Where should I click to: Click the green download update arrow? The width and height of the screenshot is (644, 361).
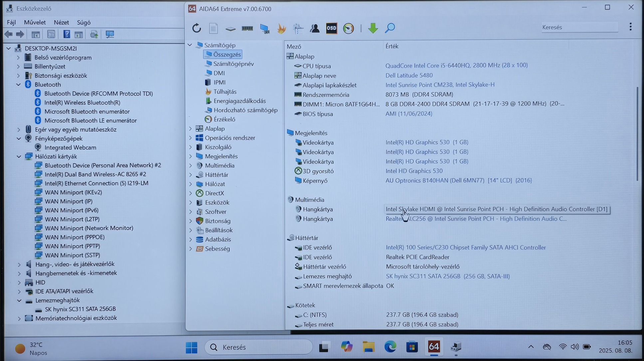click(x=373, y=28)
